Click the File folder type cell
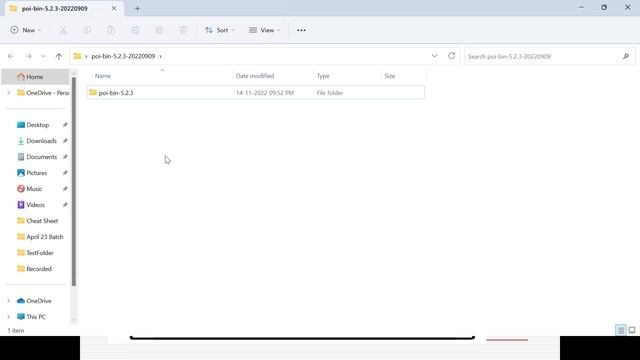This screenshot has width=640, height=360. click(330, 93)
